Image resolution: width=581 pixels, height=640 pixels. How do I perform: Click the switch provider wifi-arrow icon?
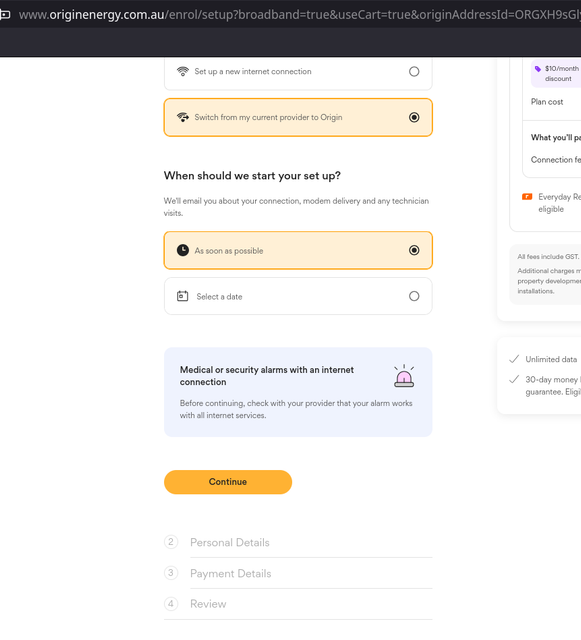click(x=183, y=118)
